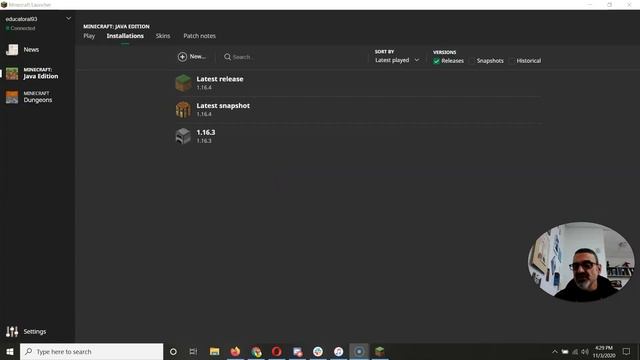Click the search magnifier icon

pyautogui.click(x=227, y=57)
